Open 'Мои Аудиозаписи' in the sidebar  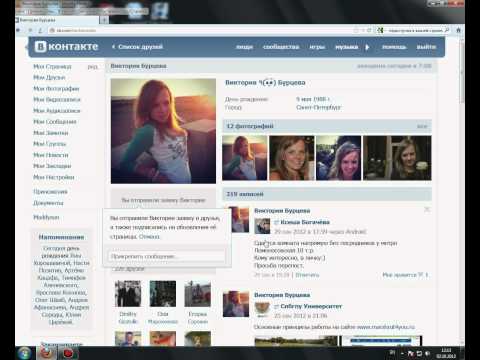point(57,111)
